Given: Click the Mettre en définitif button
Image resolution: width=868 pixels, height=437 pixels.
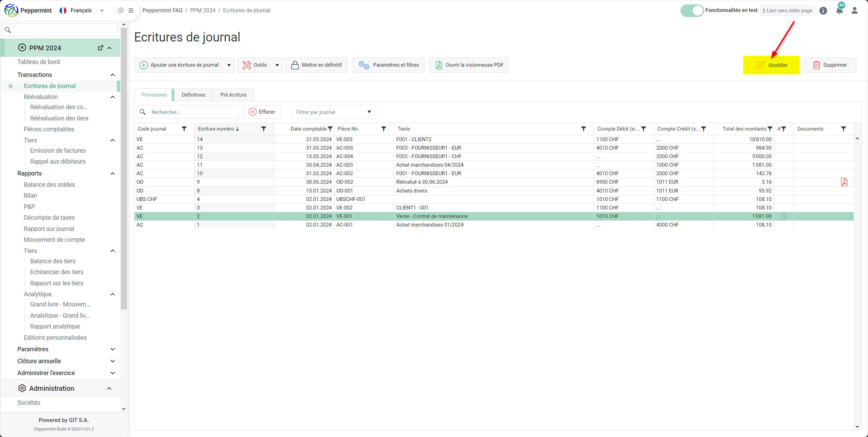Looking at the screenshot, I should coord(316,65).
